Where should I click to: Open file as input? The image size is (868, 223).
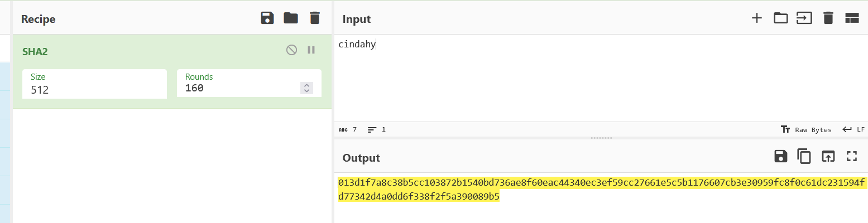[804, 18]
